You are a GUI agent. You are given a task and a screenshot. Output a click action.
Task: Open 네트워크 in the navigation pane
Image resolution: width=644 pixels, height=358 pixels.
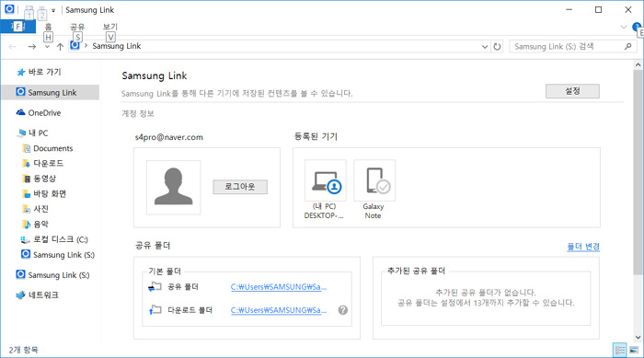(37, 294)
